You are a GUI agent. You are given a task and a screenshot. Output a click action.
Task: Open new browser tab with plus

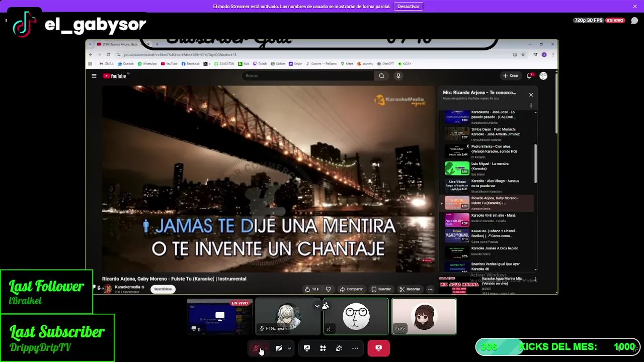click(156, 44)
